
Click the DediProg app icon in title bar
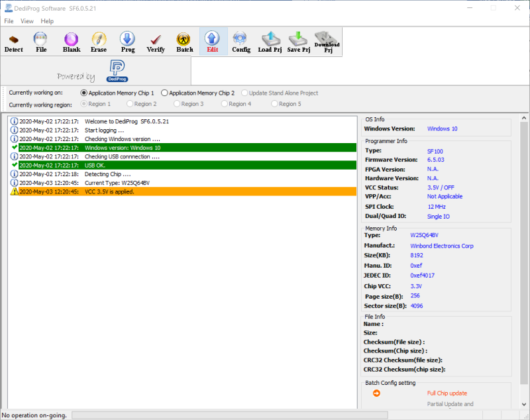click(9, 8)
